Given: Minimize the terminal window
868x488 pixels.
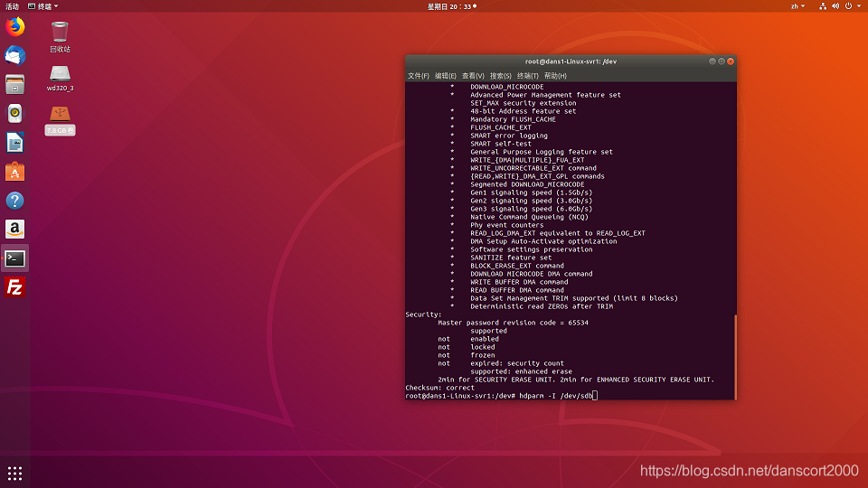Looking at the screenshot, I should coord(712,61).
